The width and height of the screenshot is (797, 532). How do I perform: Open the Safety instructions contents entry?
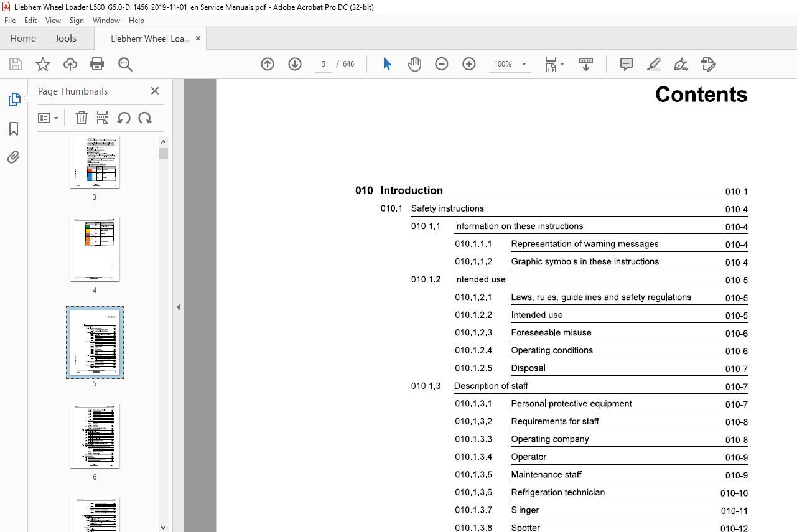(x=447, y=208)
